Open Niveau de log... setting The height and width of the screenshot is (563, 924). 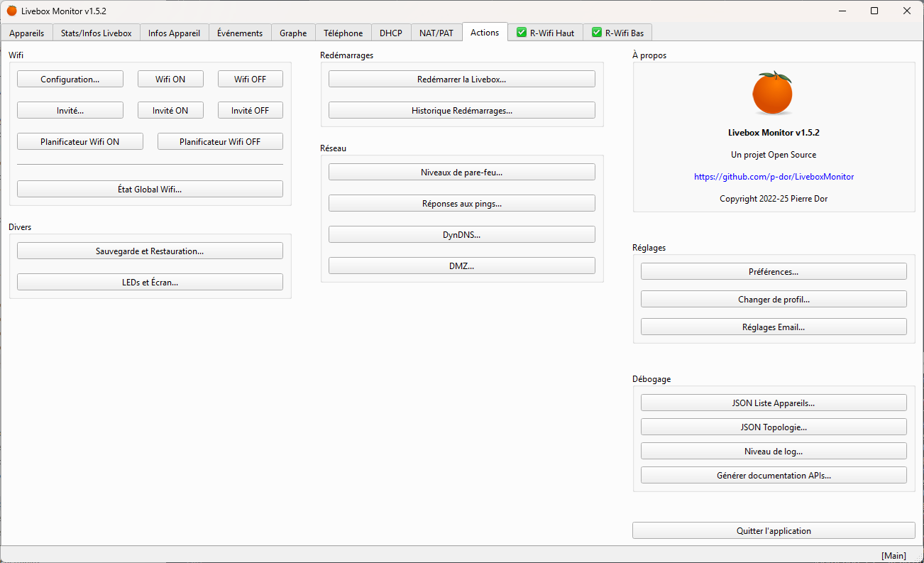coord(774,451)
